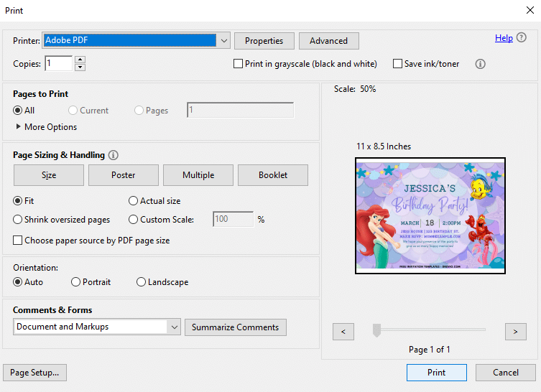Toggle Save ink/toner checkbox
The width and height of the screenshot is (541, 392).
click(397, 64)
